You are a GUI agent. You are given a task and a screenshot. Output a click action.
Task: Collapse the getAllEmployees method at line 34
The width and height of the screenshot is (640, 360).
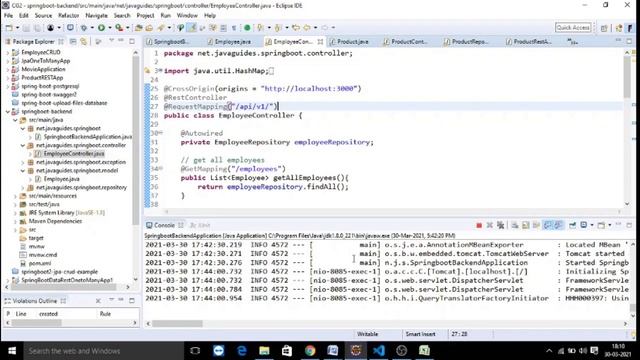pyautogui.click(x=161, y=168)
